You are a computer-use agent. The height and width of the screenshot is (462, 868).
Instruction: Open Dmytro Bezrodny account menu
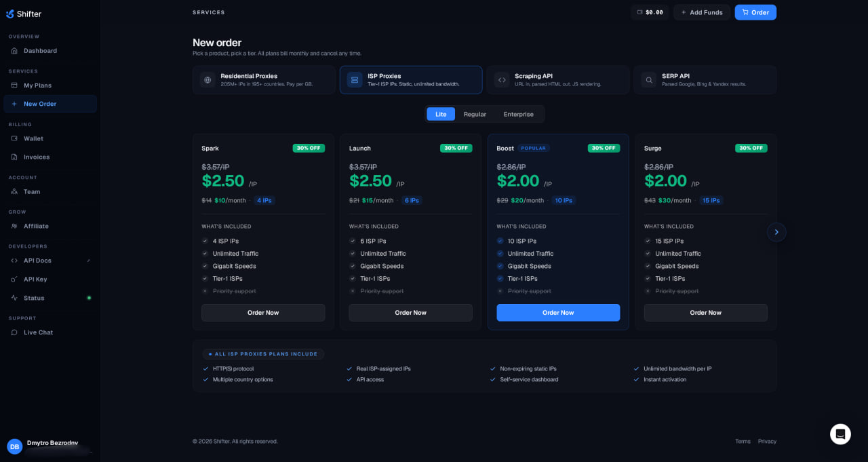[x=49, y=446]
